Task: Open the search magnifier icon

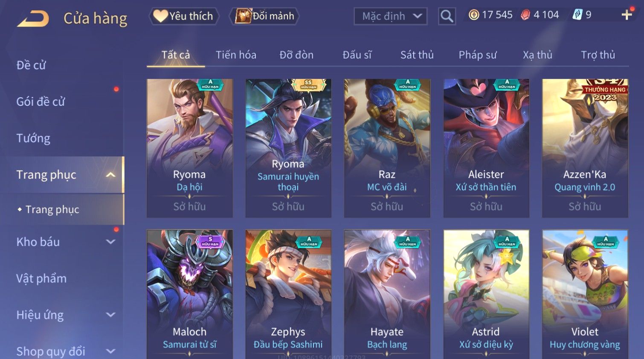Action: coord(447,16)
